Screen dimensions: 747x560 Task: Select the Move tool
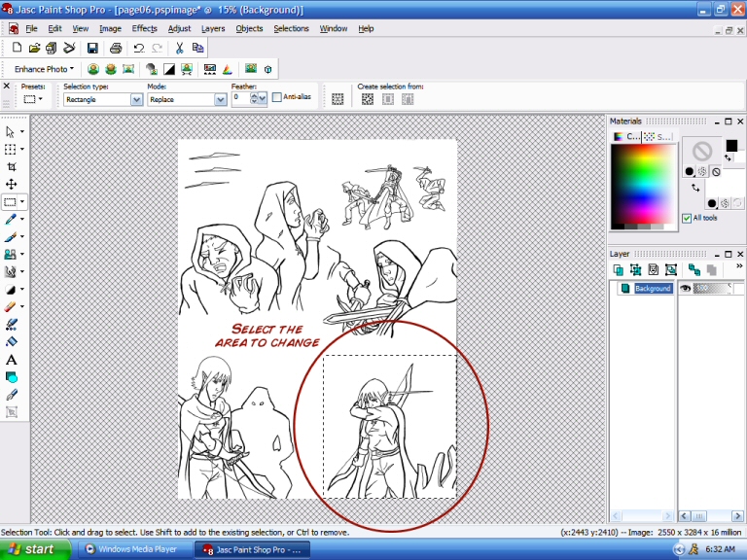pos(11,184)
